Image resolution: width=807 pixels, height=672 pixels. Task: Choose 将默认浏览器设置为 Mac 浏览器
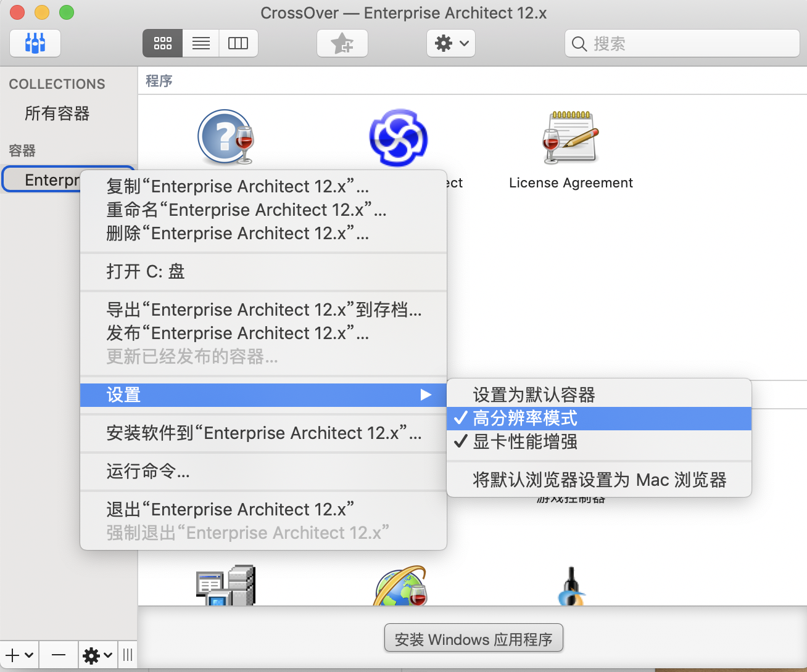tap(599, 480)
